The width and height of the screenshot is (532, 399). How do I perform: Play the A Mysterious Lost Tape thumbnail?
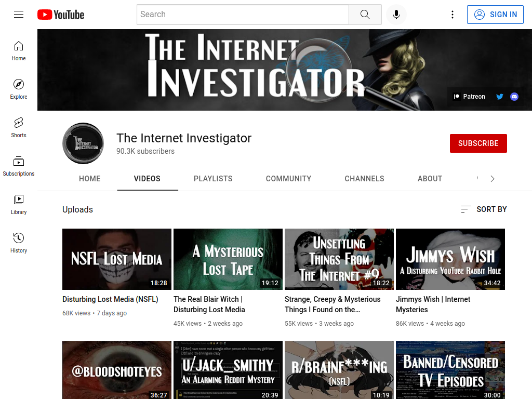(228, 259)
